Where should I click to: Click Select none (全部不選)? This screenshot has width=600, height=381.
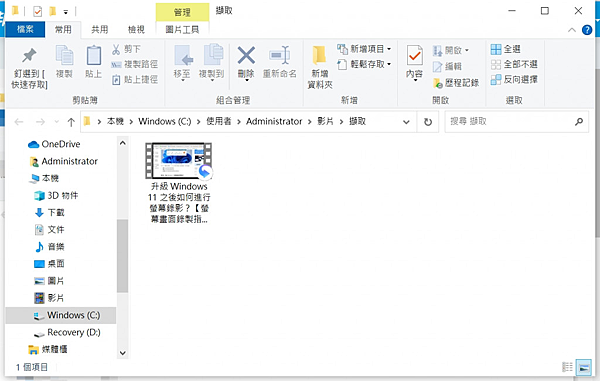point(514,64)
